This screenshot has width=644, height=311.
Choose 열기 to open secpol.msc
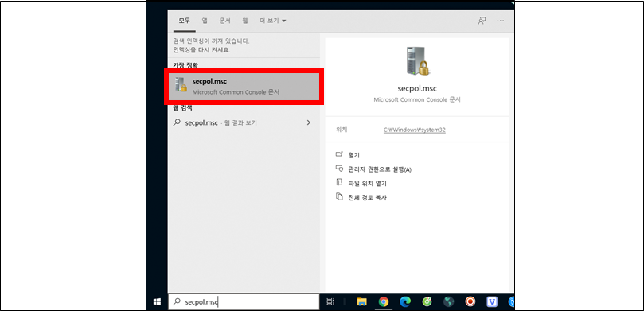pos(353,155)
